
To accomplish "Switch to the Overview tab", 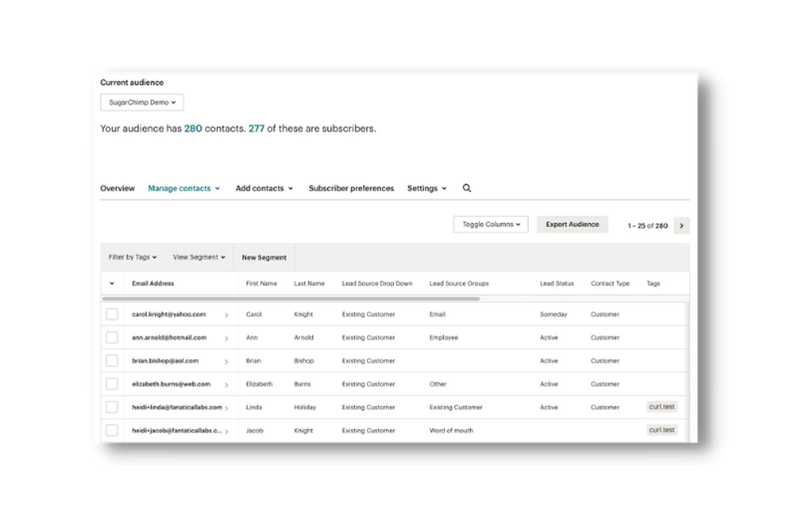I will [x=118, y=188].
